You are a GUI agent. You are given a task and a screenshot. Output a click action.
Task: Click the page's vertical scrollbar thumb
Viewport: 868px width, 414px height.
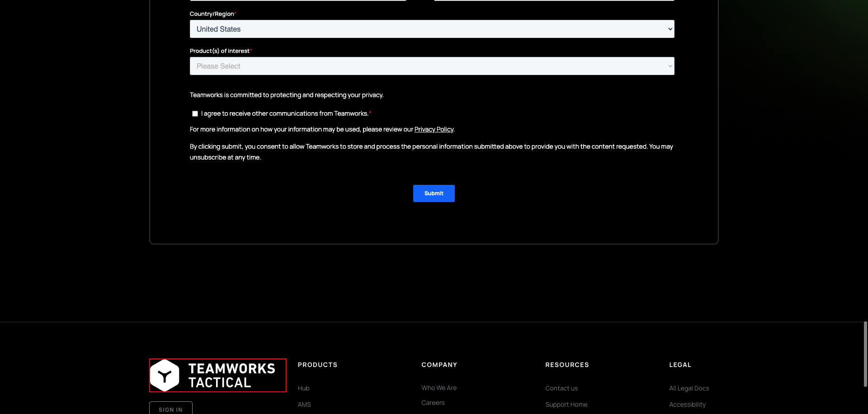point(865,354)
